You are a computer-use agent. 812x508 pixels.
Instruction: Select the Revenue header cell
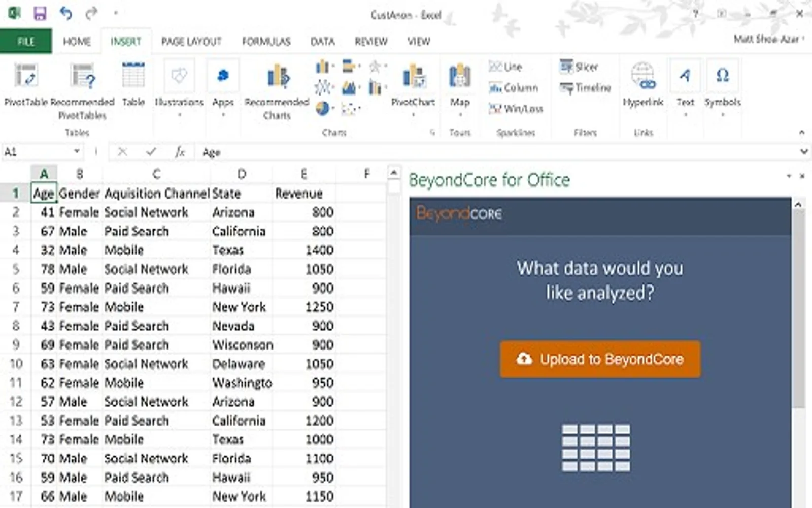coord(303,193)
